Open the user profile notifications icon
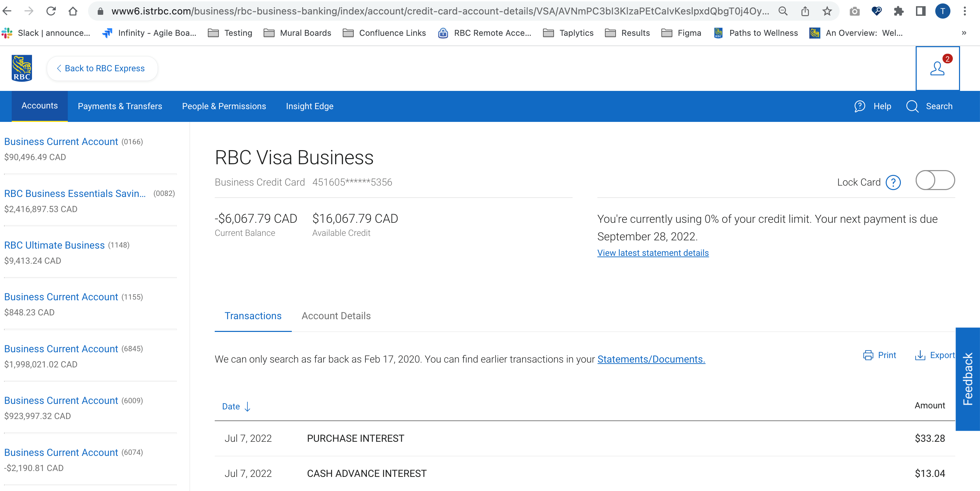 [937, 69]
